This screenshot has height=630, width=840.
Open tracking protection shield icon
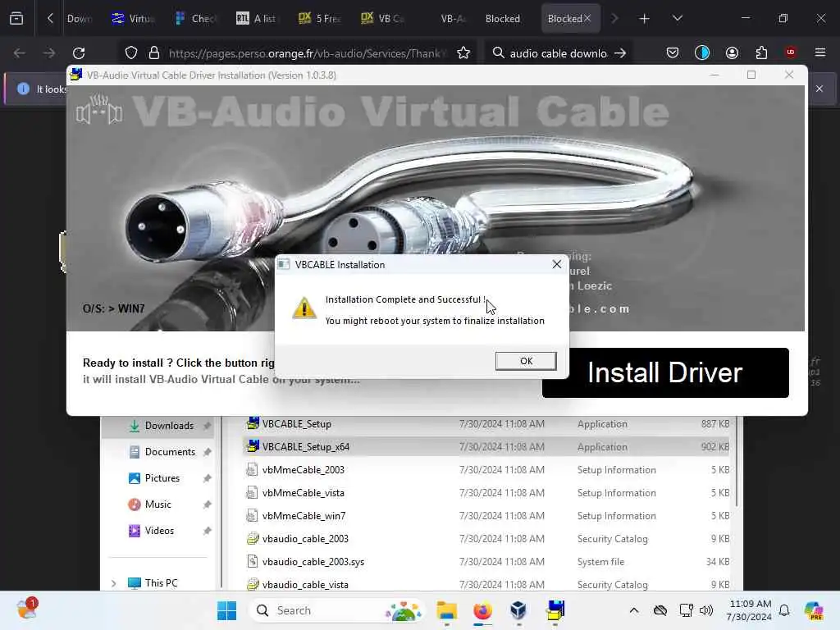point(131,53)
